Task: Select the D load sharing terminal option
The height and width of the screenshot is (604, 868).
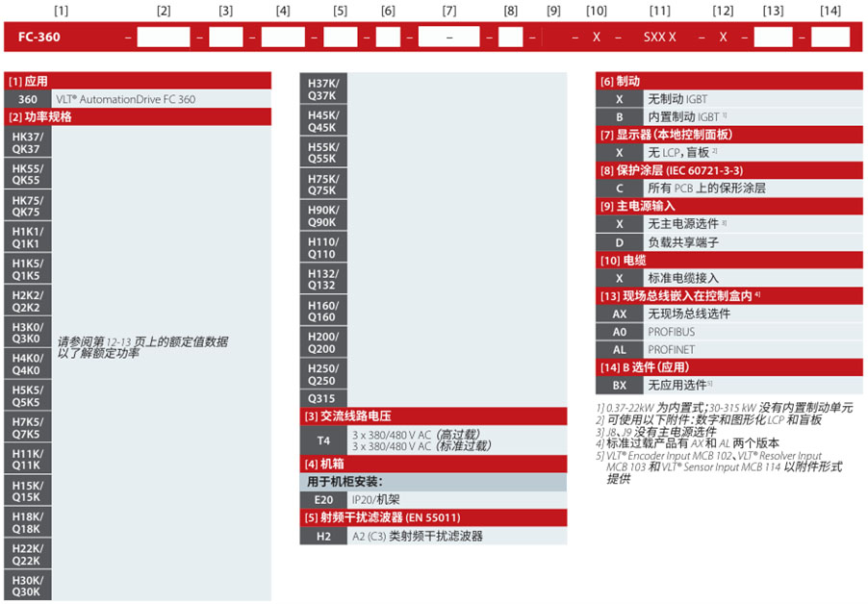Action: pyautogui.click(x=621, y=243)
